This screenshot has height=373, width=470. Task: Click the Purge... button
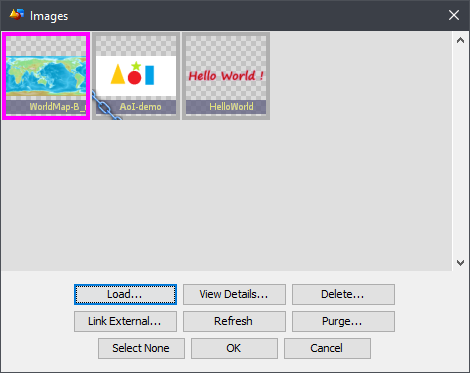[x=343, y=321]
